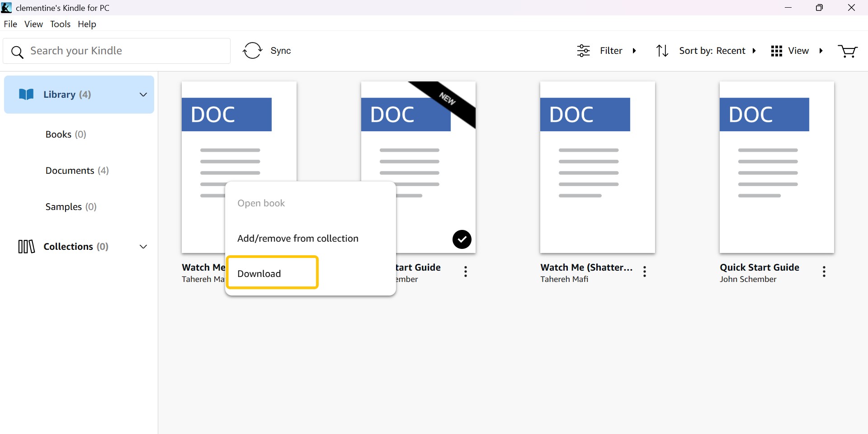
Task: Click the shopping cart icon
Action: (x=848, y=51)
